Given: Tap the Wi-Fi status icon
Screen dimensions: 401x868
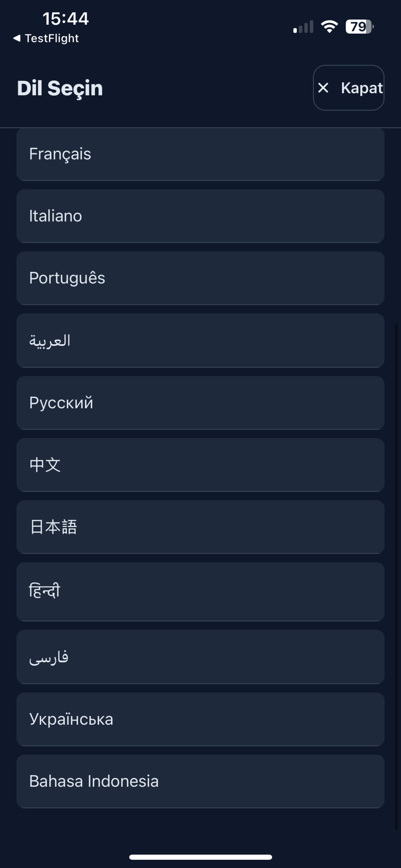Looking at the screenshot, I should 329,26.
